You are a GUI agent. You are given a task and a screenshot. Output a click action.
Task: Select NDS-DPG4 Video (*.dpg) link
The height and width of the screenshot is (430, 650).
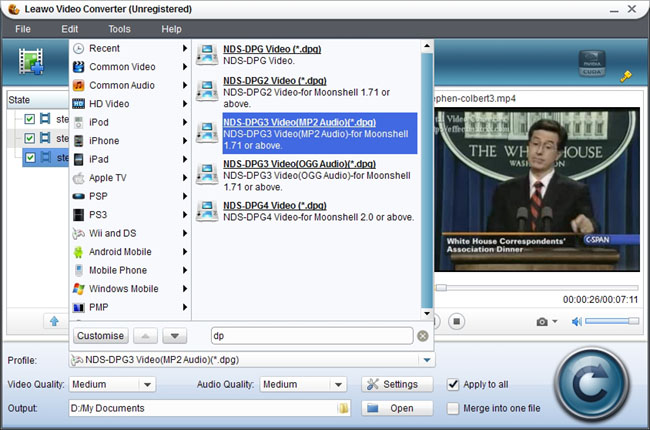click(275, 205)
